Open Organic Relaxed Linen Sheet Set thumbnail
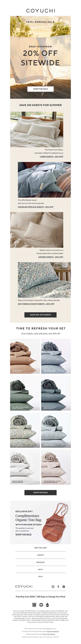The width and height of the screenshot is (81, 644). coord(25,356)
